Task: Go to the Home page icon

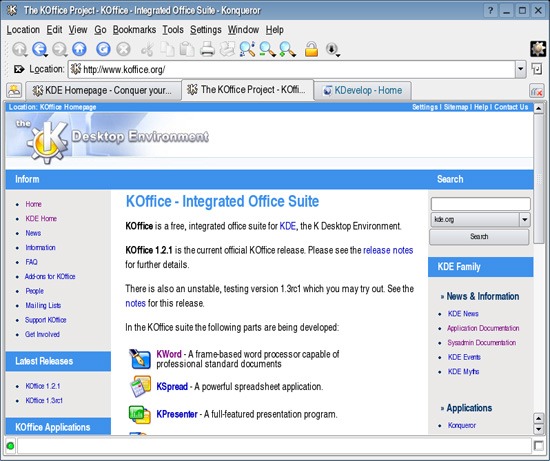Action: pyautogui.click(x=79, y=49)
